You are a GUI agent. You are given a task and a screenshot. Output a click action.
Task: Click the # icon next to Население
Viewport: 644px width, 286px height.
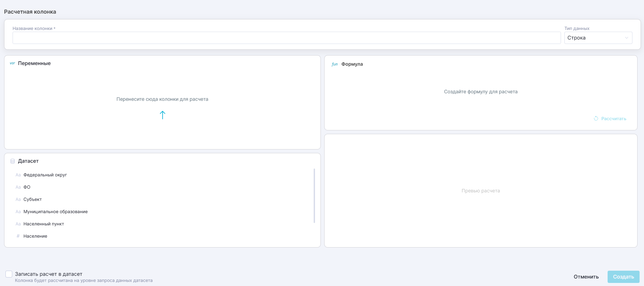18,236
